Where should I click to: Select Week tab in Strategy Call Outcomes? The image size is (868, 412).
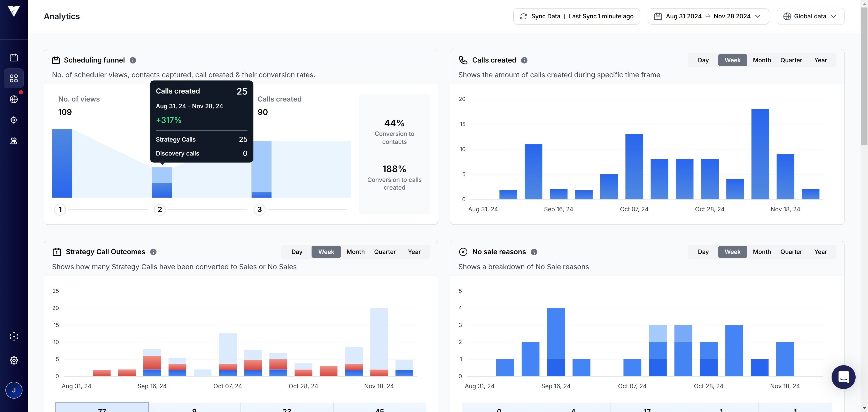[326, 252]
